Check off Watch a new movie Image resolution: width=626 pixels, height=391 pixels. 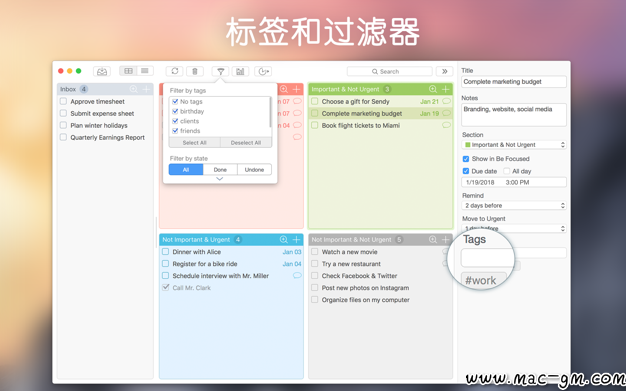point(315,252)
